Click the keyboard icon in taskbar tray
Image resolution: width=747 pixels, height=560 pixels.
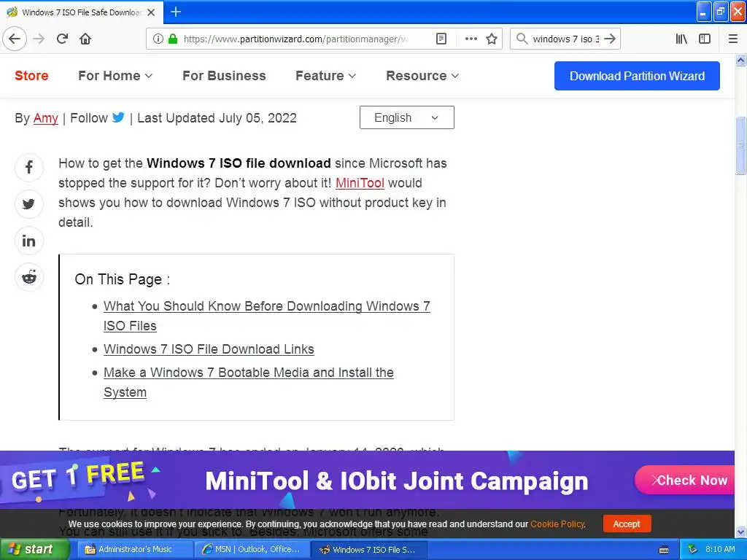coord(664,550)
